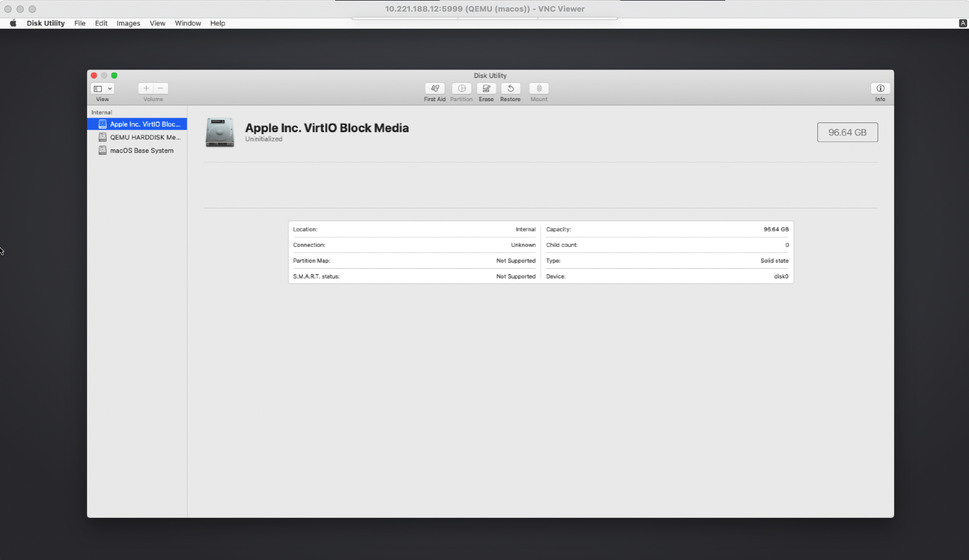The width and height of the screenshot is (969, 560).
Task: Click the Capacity label in info table
Action: (559, 230)
